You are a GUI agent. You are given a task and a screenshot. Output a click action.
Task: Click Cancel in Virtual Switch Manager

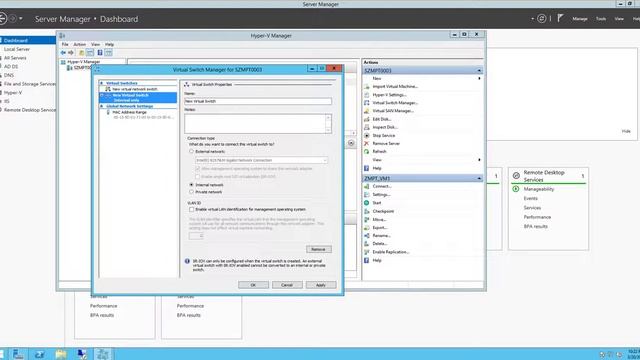(287, 285)
